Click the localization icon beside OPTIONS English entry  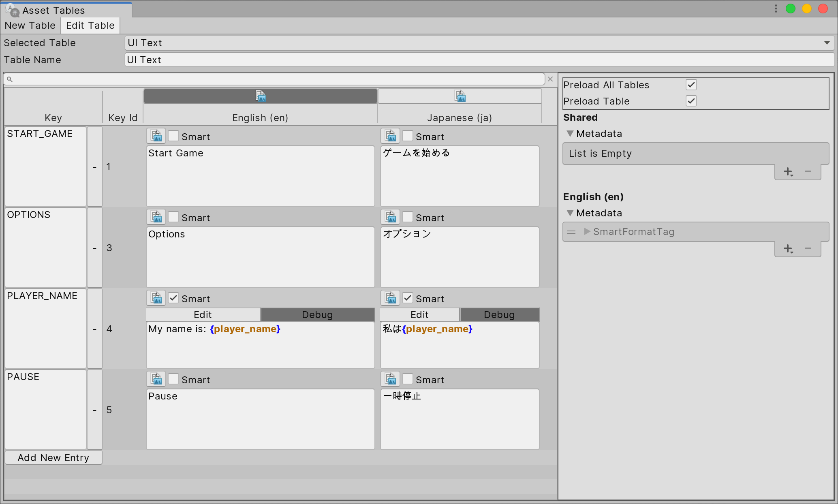pyautogui.click(x=156, y=217)
